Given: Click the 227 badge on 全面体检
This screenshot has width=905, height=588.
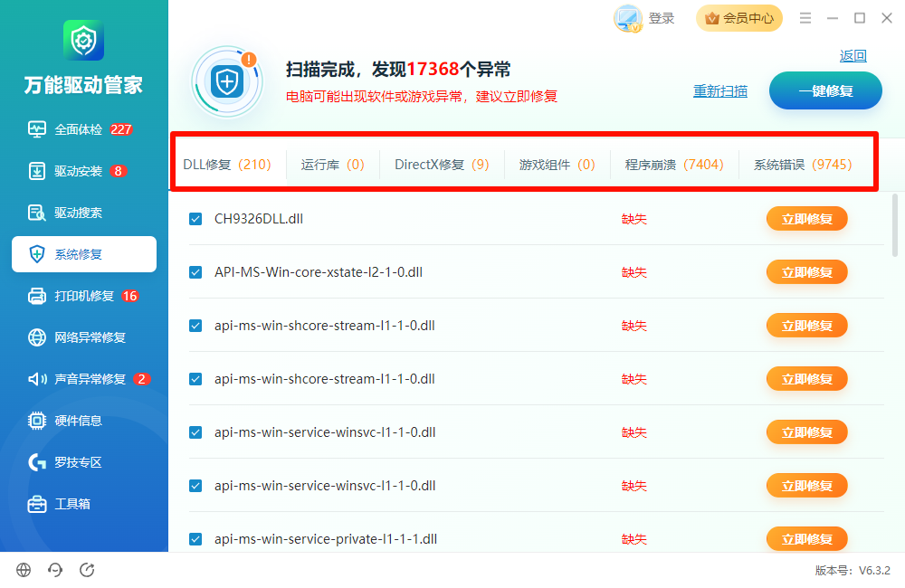Looking at the screenshot, I should point(121,129).
